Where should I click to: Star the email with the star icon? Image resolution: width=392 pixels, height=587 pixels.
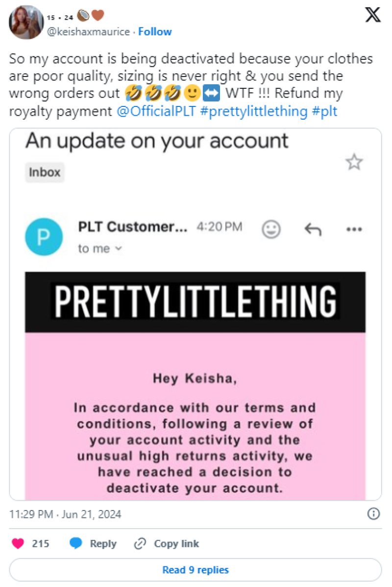354,162
